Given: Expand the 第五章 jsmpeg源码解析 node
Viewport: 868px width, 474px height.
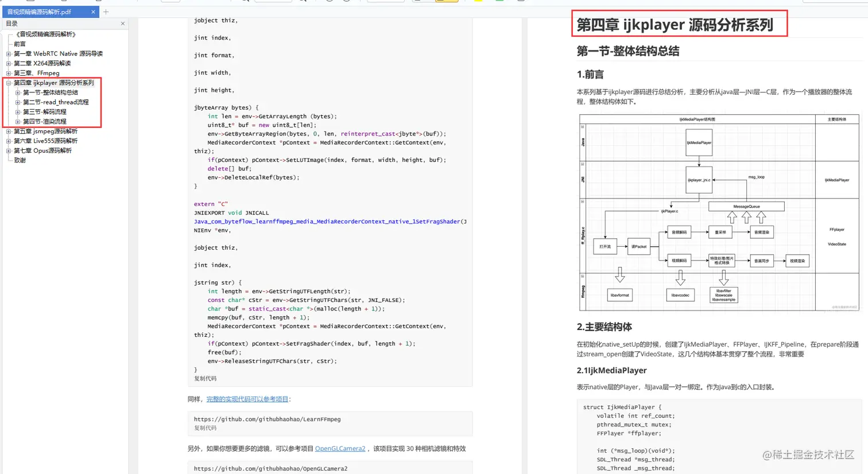Looking at the screenshot, I should point(9,131).
